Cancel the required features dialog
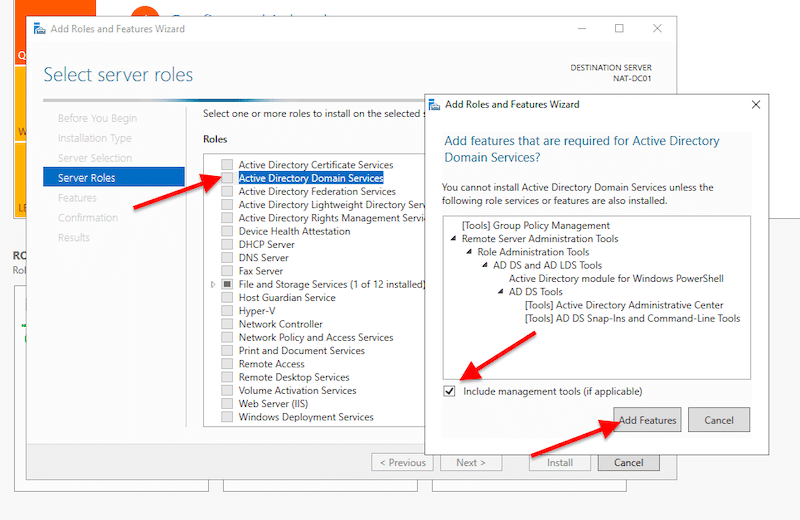This screenshot has width=800, height=520. coord(719,420)
